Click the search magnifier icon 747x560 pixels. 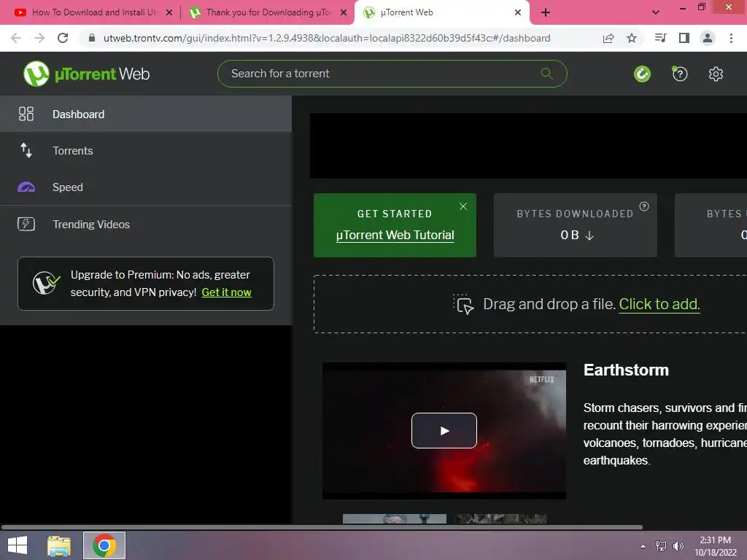pyautogui.click(x=547, y=74)
